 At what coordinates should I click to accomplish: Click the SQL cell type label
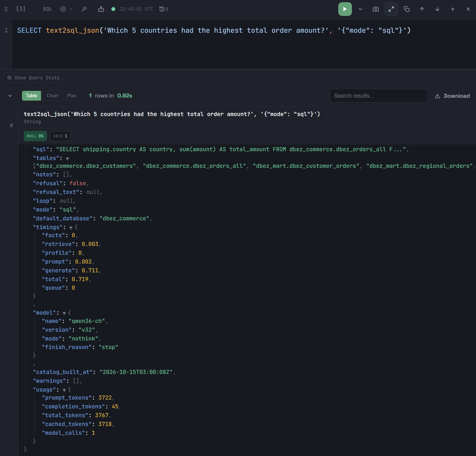pyautogui.click(x=48, y=9)
